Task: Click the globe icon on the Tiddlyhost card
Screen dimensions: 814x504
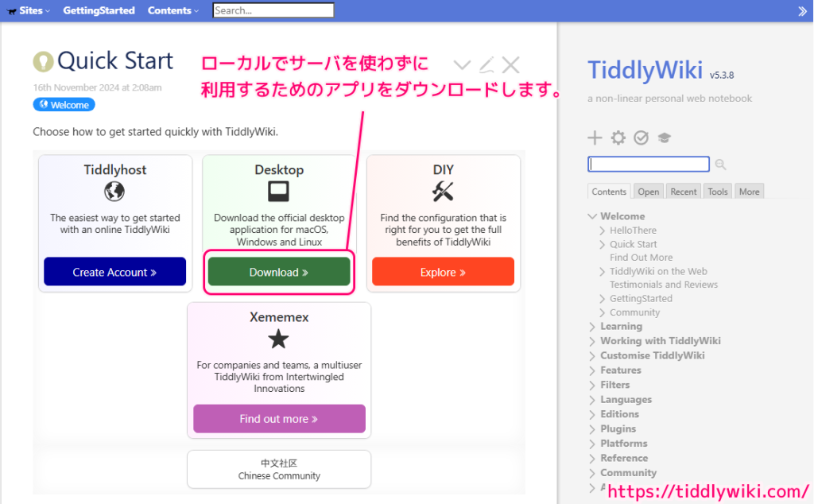Action: click(x=114, y=192)
